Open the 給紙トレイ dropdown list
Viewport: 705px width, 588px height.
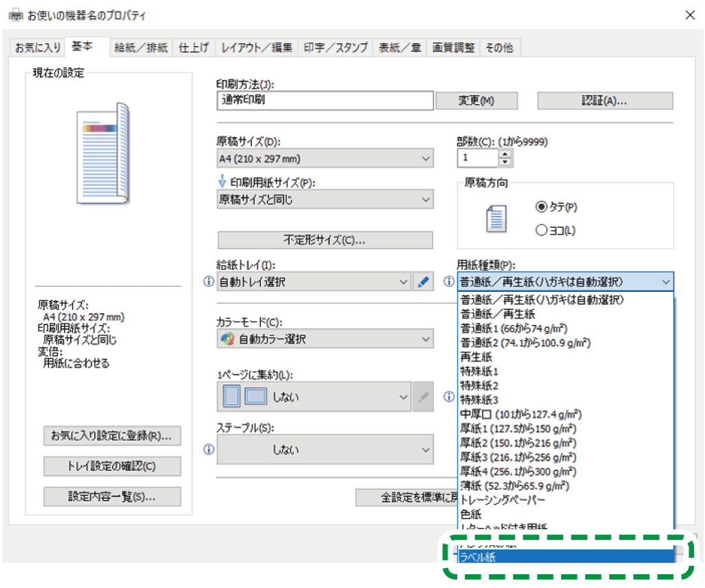tap(314, 282)
